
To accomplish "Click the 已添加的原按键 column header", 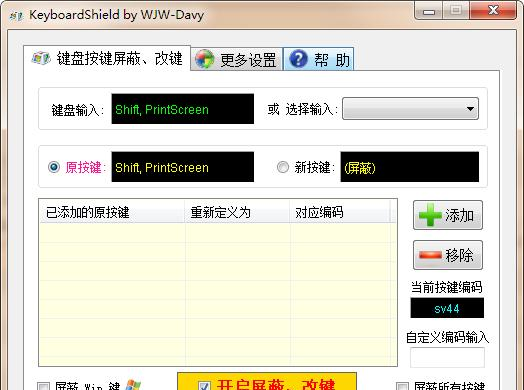I will tap(112, 212).
